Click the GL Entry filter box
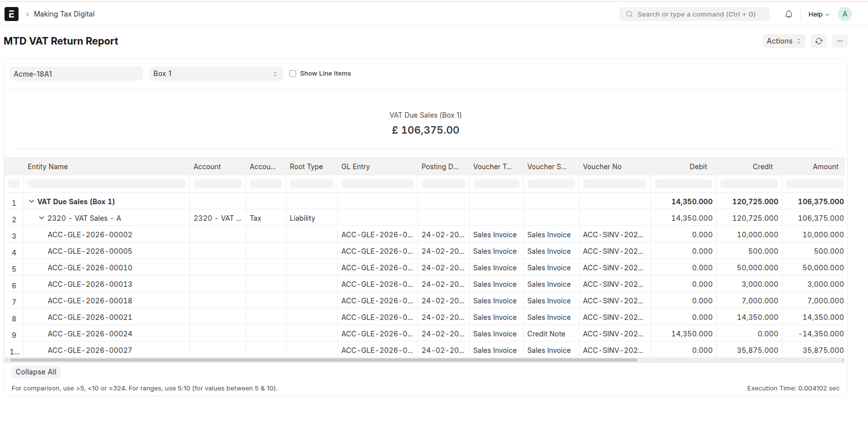Viewport: 868px width, 422px height. tap(377, 184)
